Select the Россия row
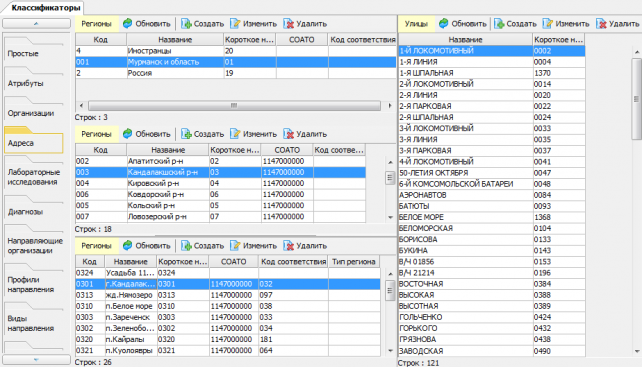 235,73
